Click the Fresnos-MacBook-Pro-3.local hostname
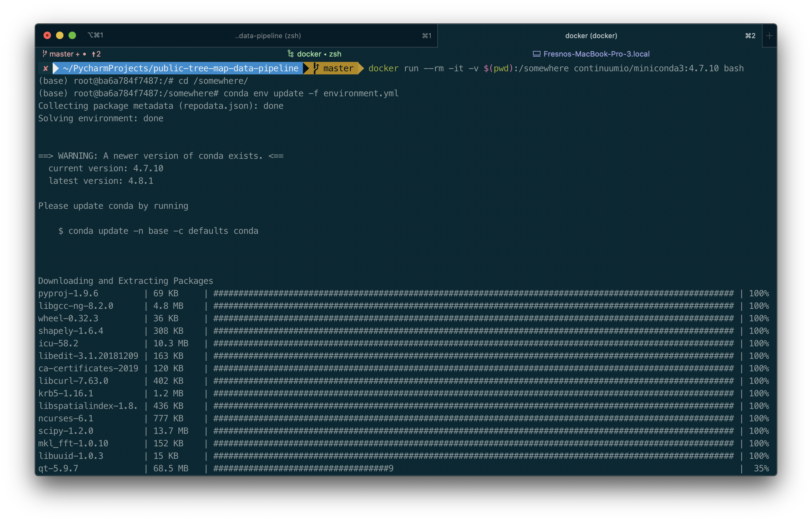The height and width of the screenshot is (522, 812). tap(596, 54)
